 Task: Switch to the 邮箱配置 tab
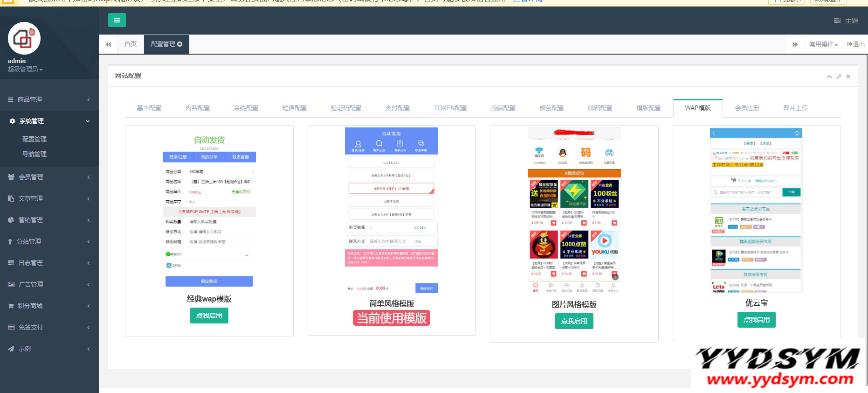click(600, 108)
